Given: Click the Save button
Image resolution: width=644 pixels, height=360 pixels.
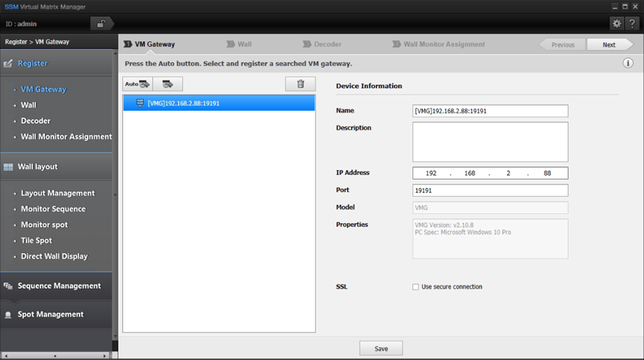Looking at the screenshot, I should (x=381, y=348).
